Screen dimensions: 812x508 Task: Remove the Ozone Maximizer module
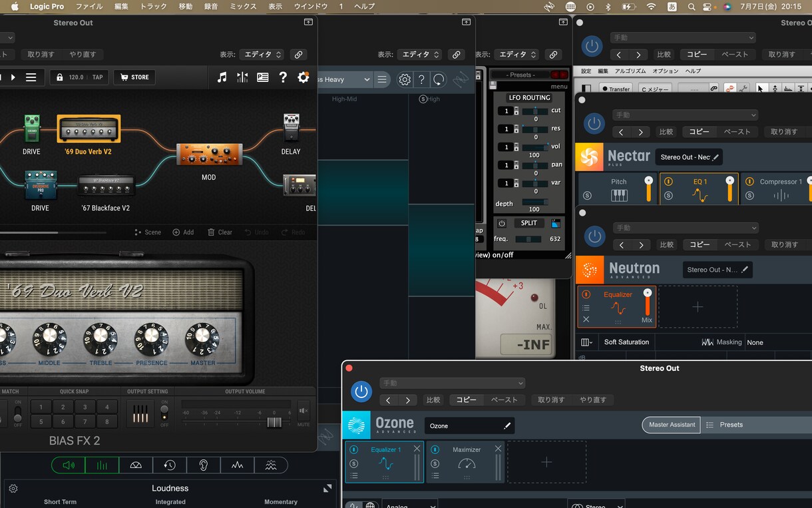498,449
